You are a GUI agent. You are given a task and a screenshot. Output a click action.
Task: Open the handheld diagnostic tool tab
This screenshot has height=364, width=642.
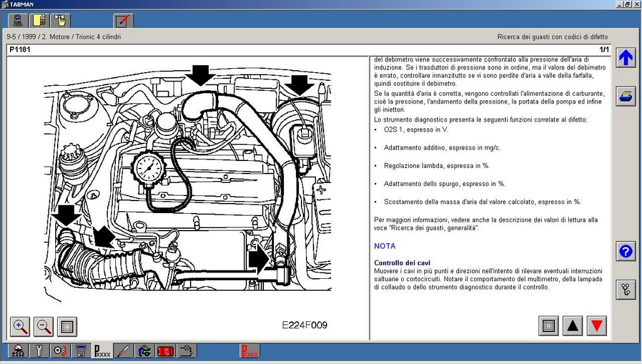81,351
